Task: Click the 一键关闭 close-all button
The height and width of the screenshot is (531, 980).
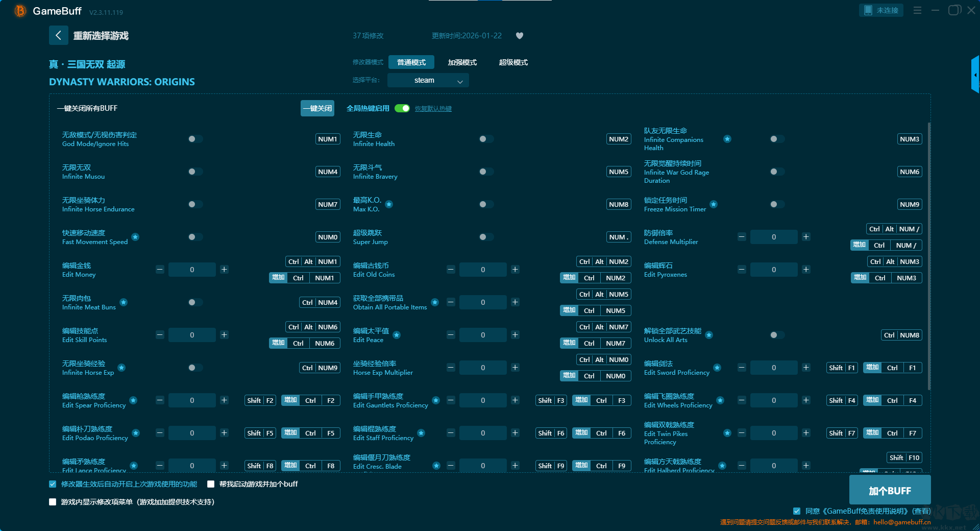Action: 317,108
